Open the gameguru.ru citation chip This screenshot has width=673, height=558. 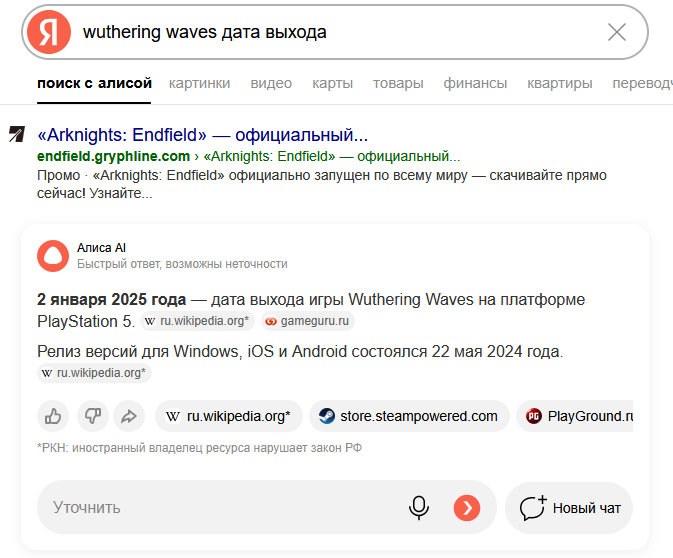[x=308, y=321]
